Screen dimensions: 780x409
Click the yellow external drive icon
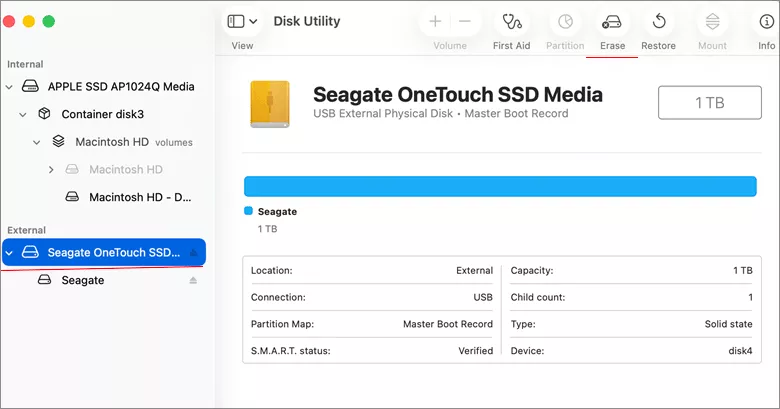point(270,104)
